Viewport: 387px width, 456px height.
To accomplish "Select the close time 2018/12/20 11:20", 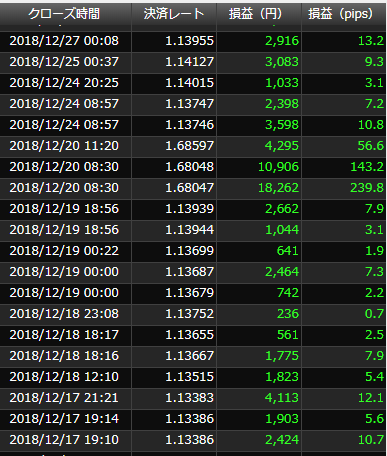I will (64, 146).
